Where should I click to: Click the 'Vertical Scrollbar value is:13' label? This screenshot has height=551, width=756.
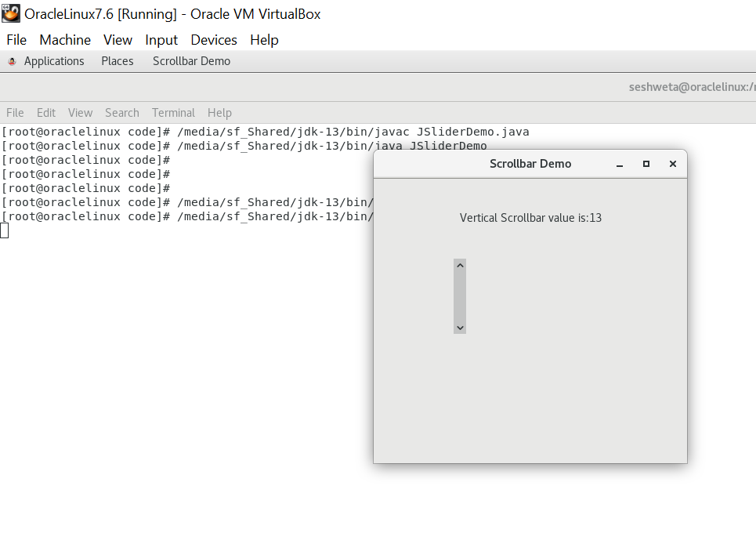click(530, 218)
